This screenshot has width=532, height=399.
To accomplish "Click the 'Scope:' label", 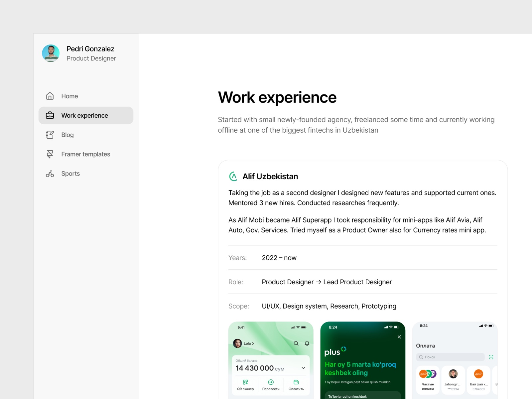I will 239,306.
